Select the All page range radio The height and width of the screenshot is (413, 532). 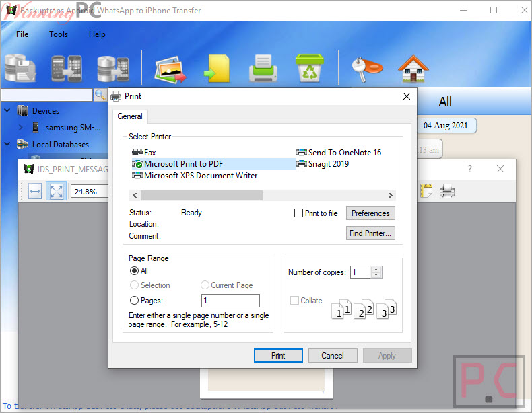[135, 271]
